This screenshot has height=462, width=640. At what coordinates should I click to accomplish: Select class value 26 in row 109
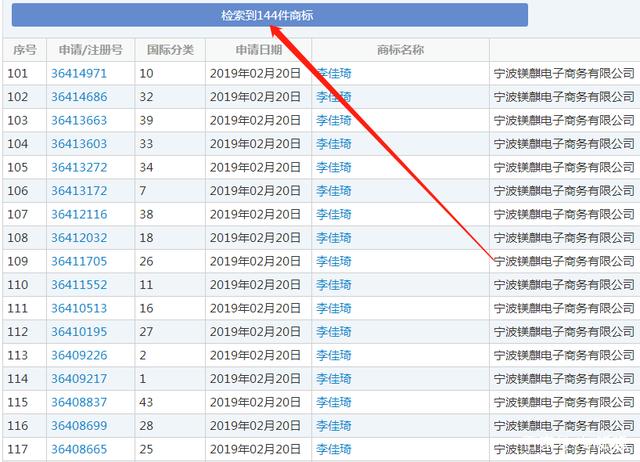pyautogui.click(x=146, y=261)
